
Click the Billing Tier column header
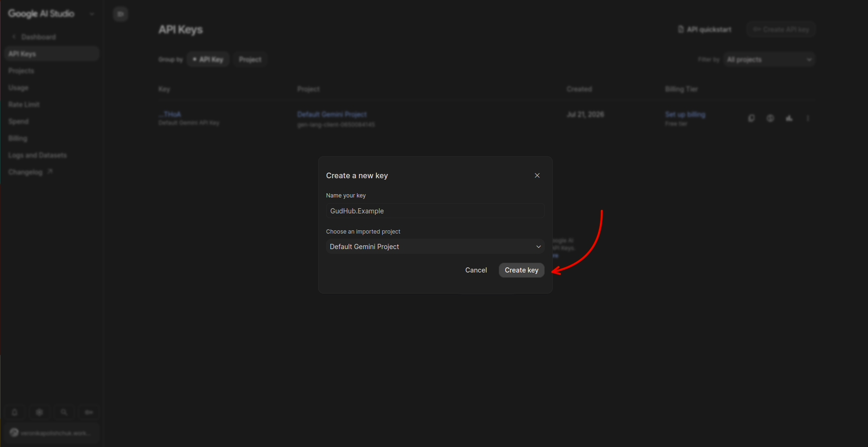click(681, 89)
